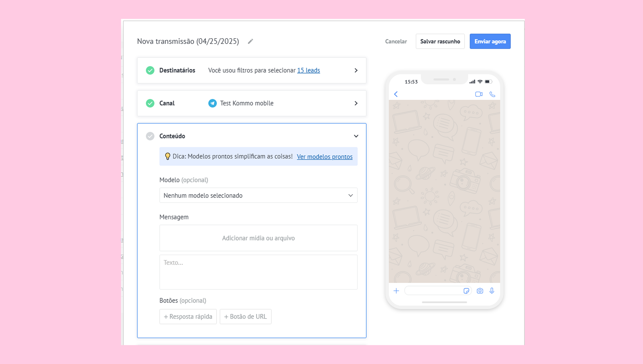Open Ver modelos prontos link
This screenshot has height=364, width=643.
click(x=325, y=157)
